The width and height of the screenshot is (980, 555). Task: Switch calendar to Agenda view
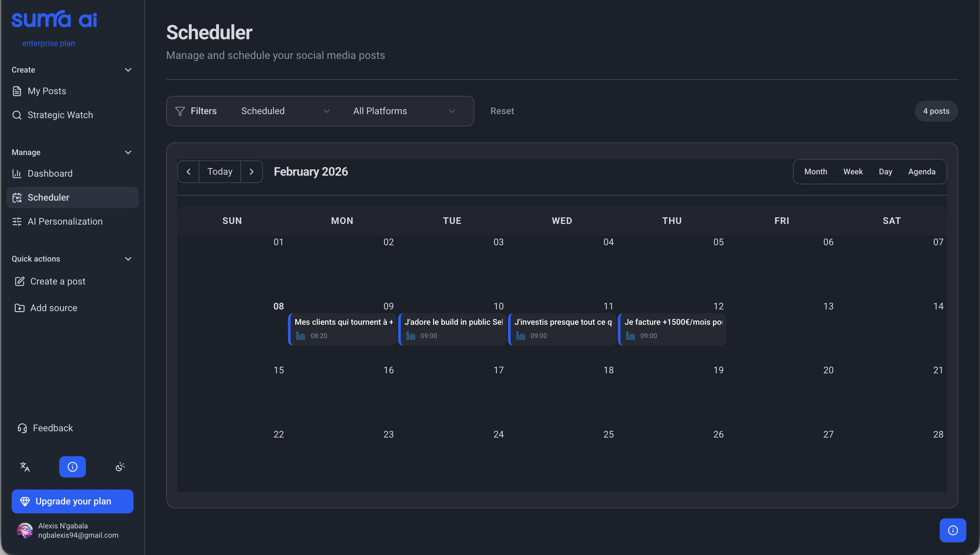point(921,172)
